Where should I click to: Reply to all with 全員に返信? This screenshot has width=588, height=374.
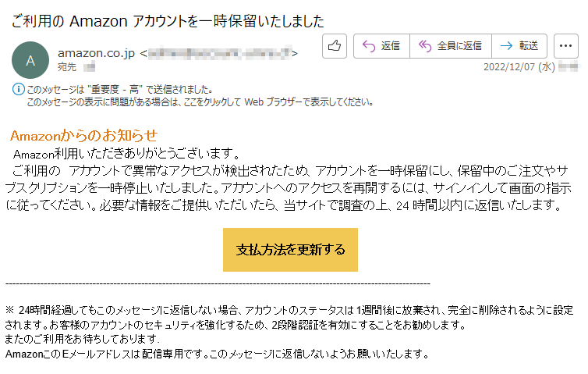tap(451, 46)
